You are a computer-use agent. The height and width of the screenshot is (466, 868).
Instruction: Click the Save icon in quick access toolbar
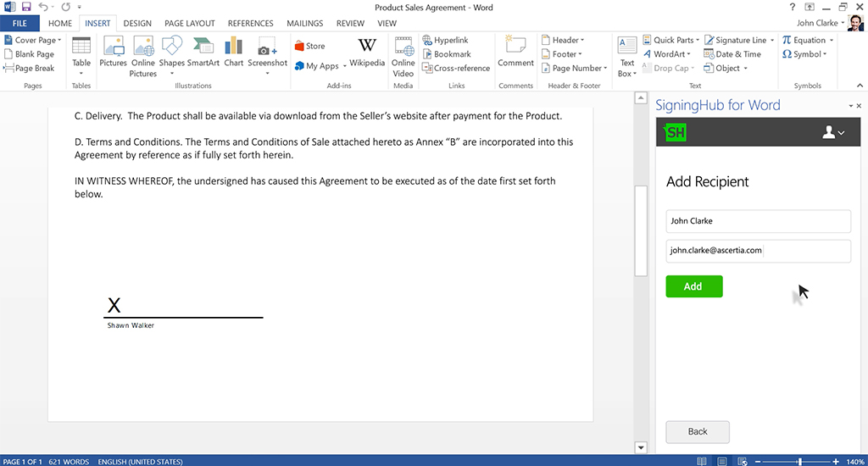coord(26,7)
